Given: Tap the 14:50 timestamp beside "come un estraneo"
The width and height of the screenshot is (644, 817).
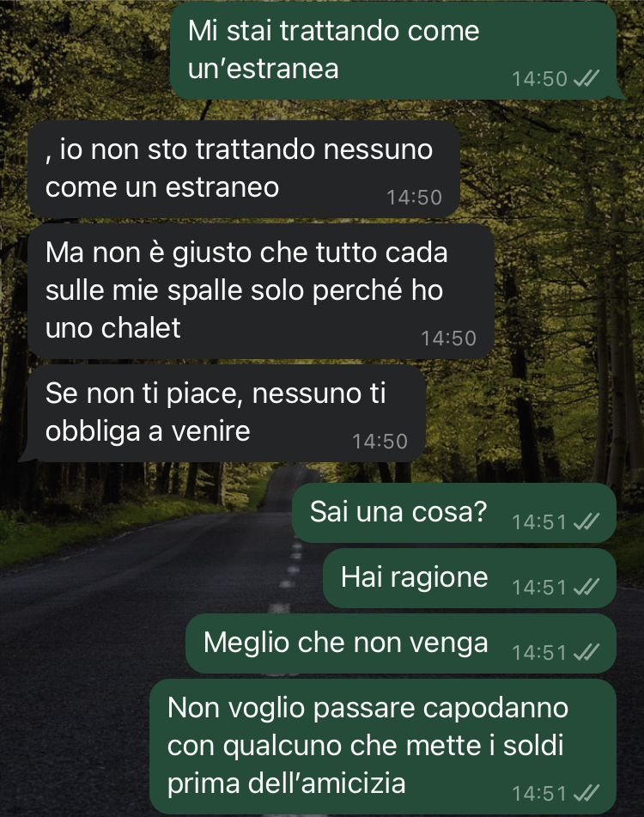Looking at the screenshot, I should [414, 198].
